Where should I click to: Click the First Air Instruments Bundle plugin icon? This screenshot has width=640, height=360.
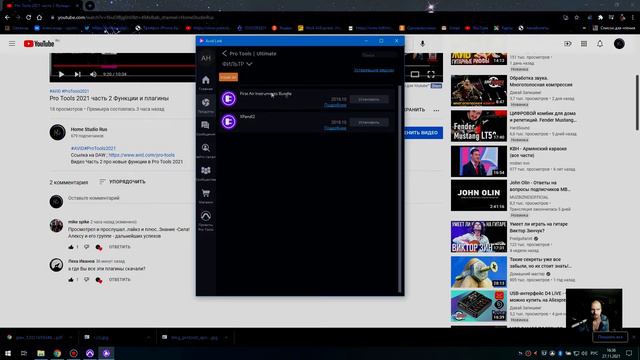point(229,99)
